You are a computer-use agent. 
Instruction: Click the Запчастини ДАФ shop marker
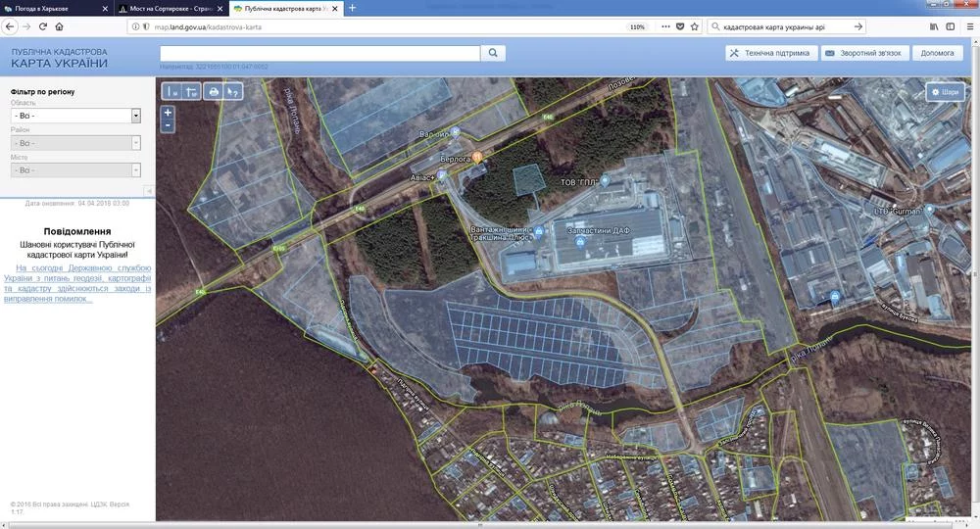[579, 242]
